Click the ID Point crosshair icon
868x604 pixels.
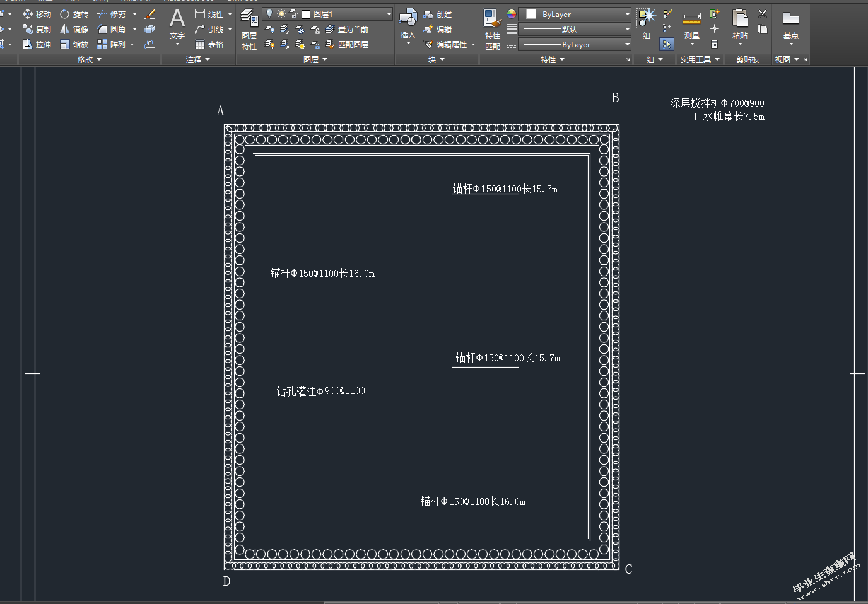point(714,29)
